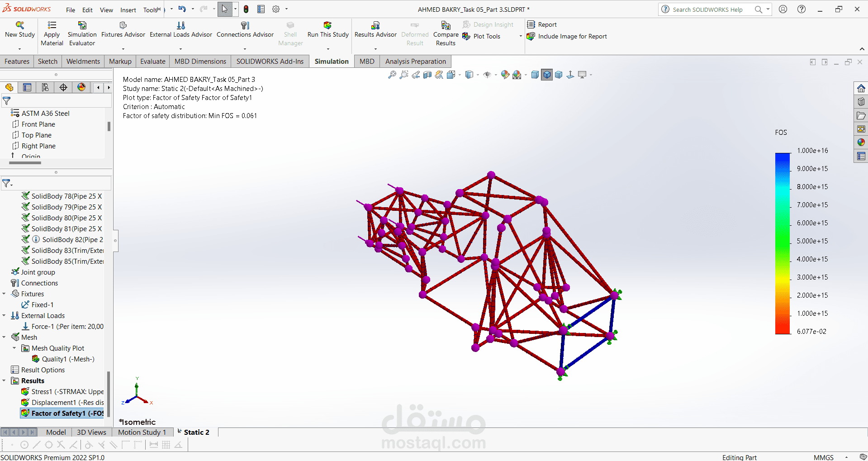This screenshot has height=461, width=868.
Task: Open the Design Library task pane icon
Action: pyautogui.click(x=861, y=102)
